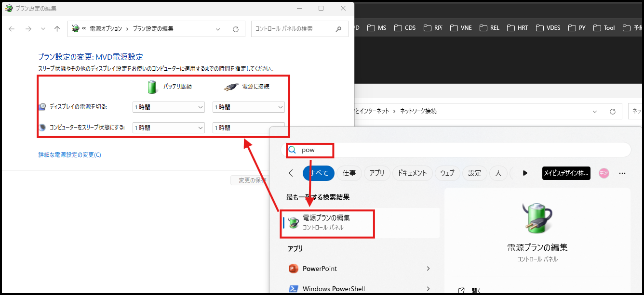Click the back arrow in the Control Panel window

pos(12,29)
